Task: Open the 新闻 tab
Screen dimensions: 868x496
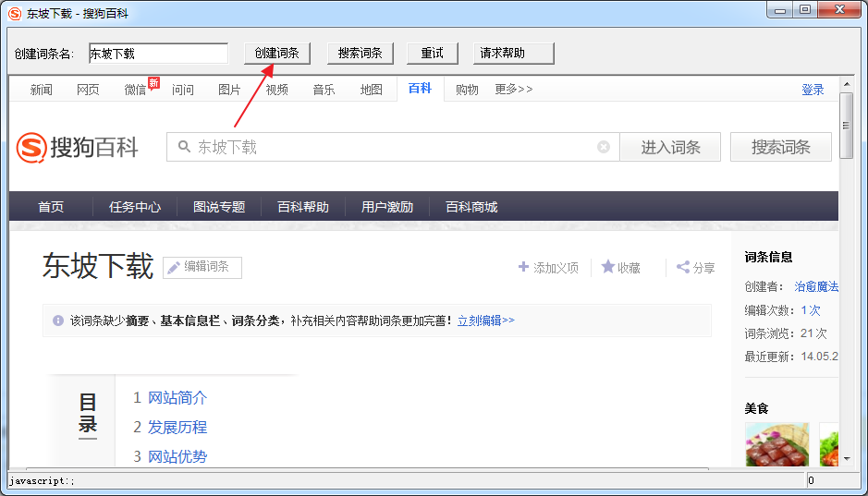Action: 42,90
